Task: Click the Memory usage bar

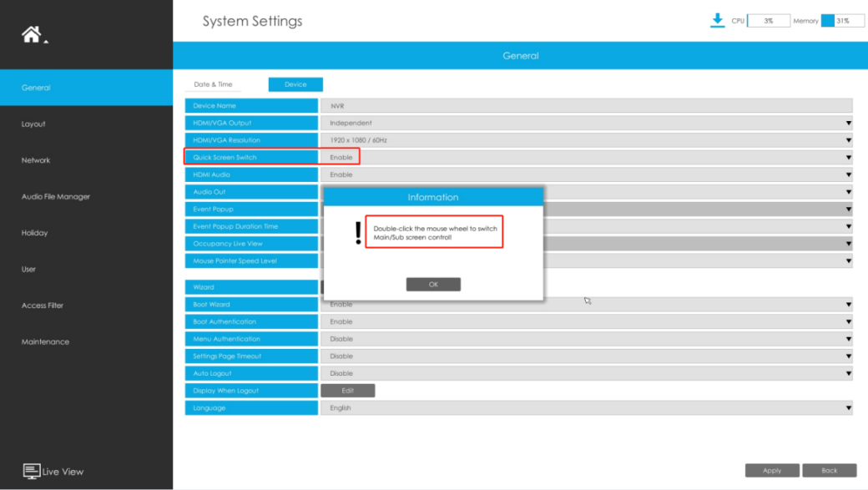Action: pyautogui.click(x=842, y=21)
